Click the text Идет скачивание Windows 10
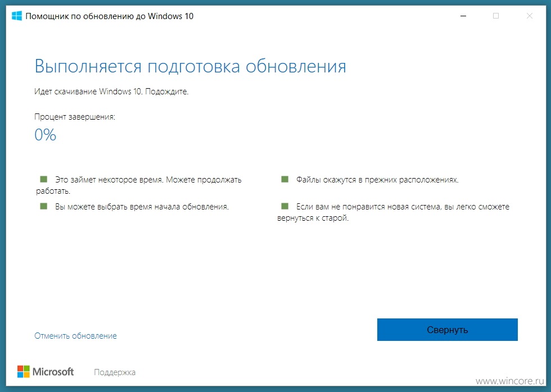 pyautogui.click(x=88, y=92)
